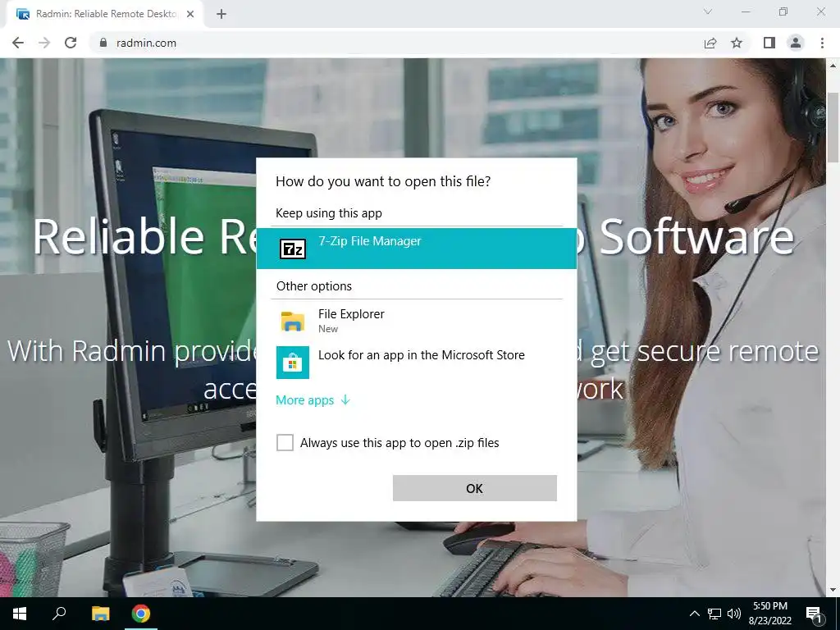The width and height of the screenshot is (840, 630).
Task: Show hidden system tray icons
Action: tap(694, 614)
